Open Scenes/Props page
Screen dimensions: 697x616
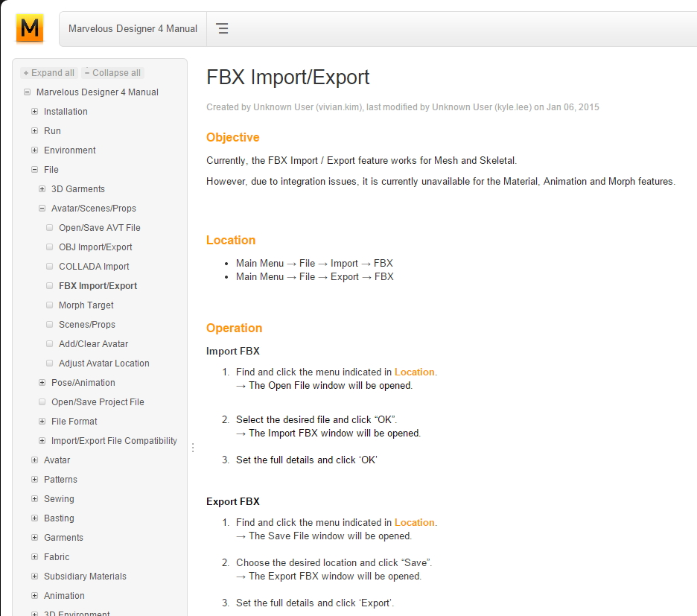click(87, 325)
